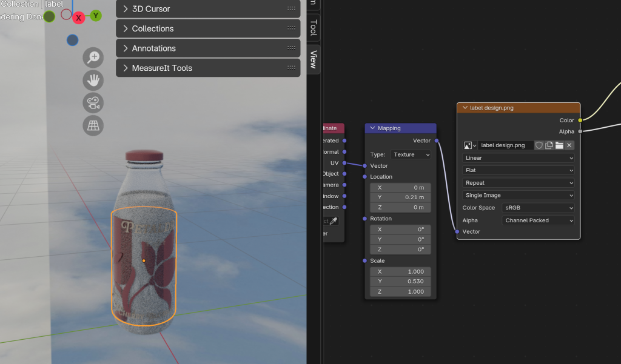Open the Color Space sRGB dropdown

[x=538, y=208]
